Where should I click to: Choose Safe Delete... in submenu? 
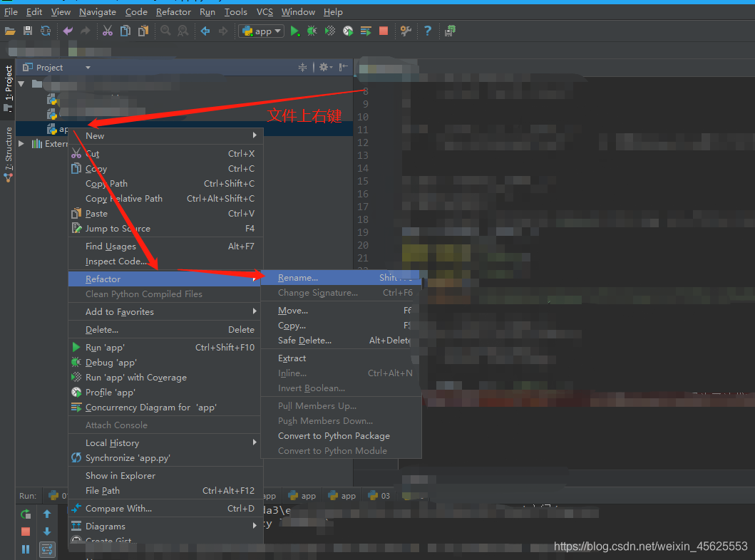(341, 340)
